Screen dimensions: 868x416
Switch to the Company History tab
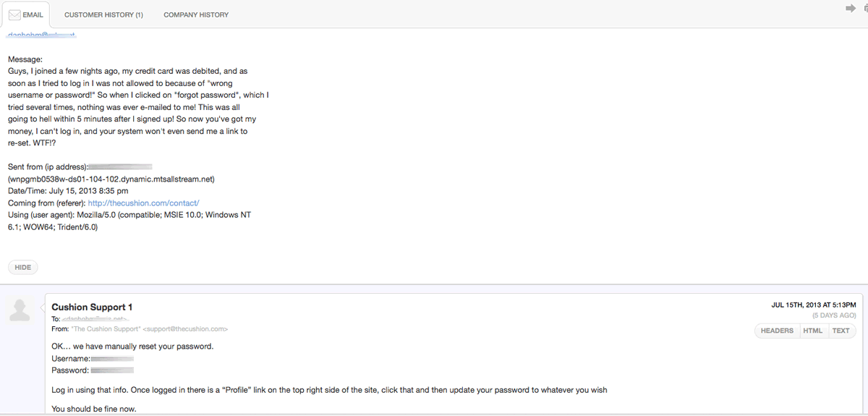196,14
